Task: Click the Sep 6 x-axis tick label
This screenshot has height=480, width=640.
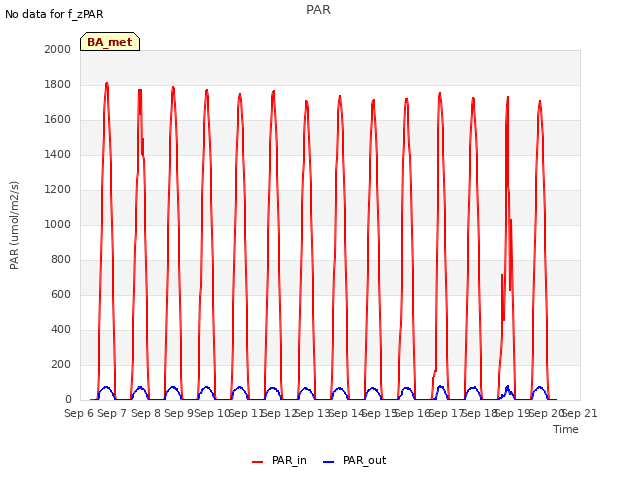Action: point(79,413)
